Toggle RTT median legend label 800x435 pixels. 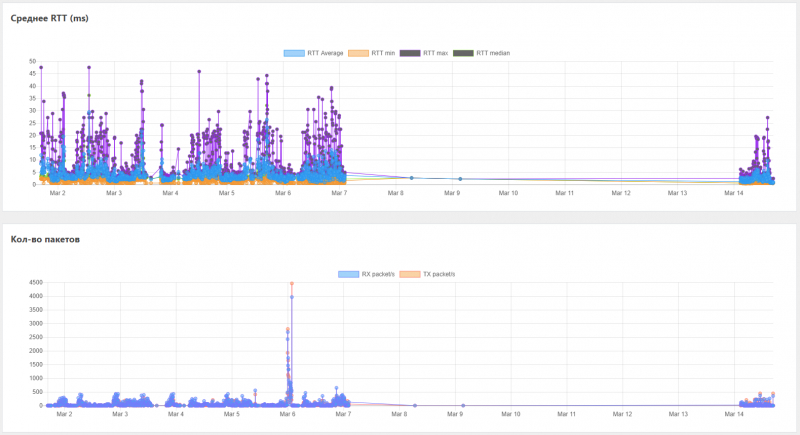493,53
